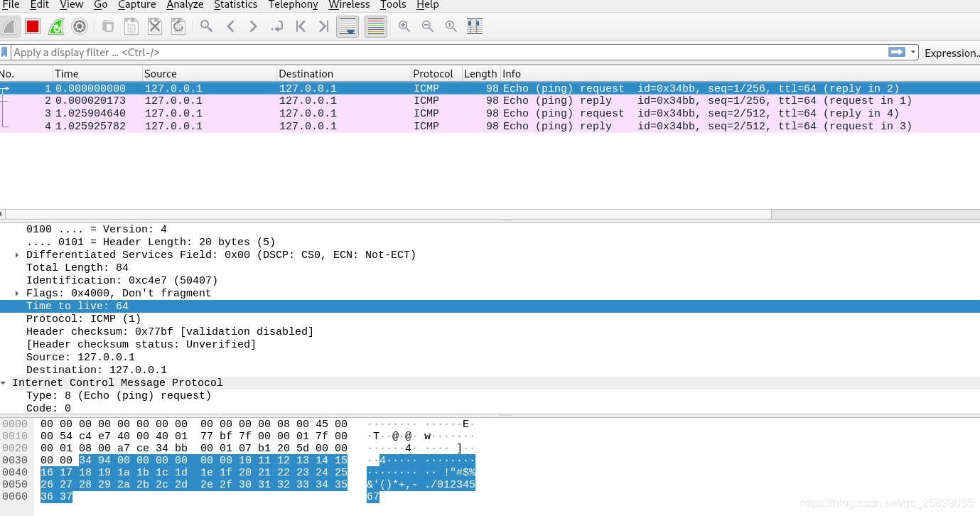The width and height of the screenshot is (980, 516).
Task: Open the Help menu
Action: [428, 5]
